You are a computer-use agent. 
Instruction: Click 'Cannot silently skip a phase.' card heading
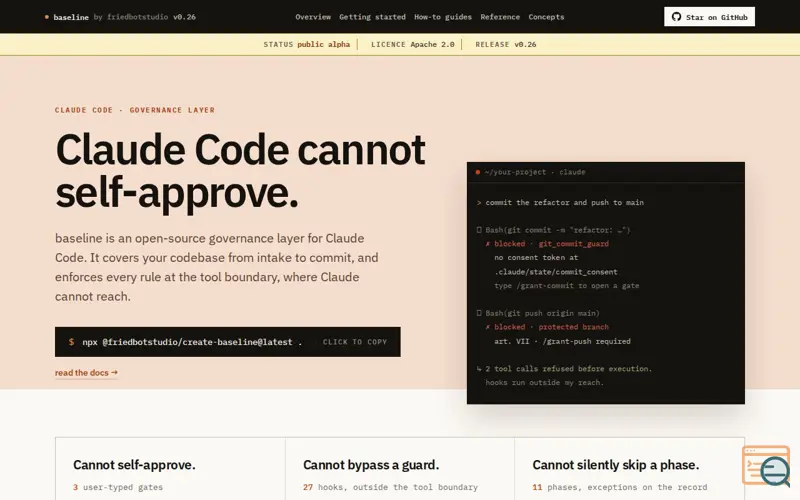click(x=616, y=465)
